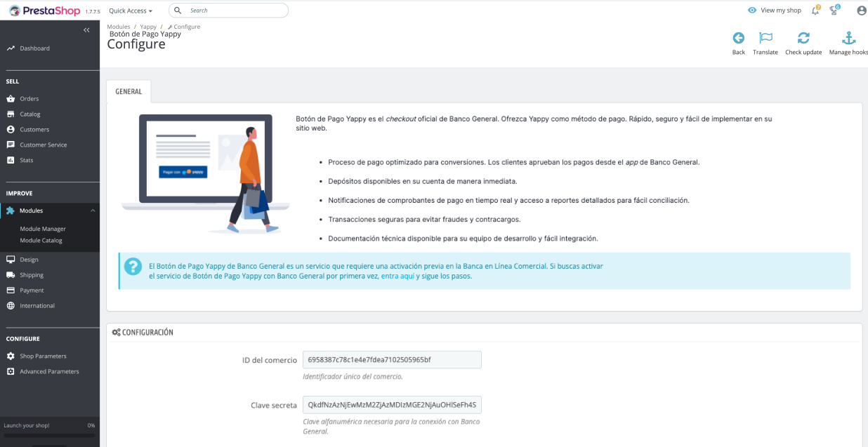
Task: Click the 1.7.7.5 version number
Action: click(x=93, y=12)
